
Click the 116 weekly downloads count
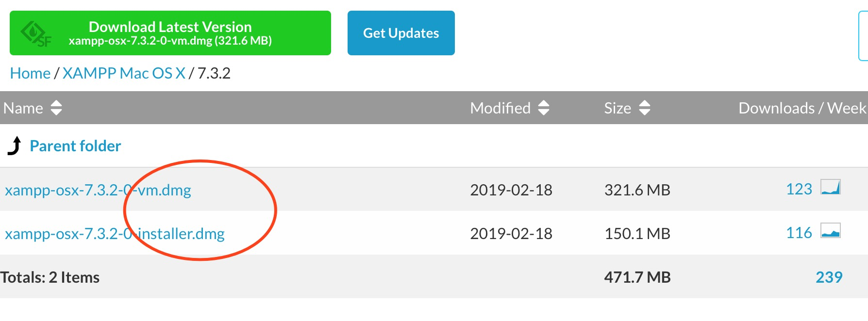pos(799,233)
